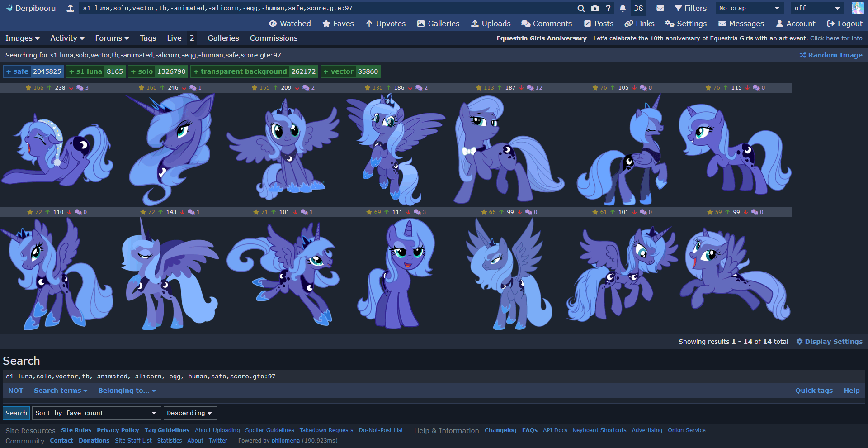Open the Messages page
The image size is (868, 448).
click(741, 24)
